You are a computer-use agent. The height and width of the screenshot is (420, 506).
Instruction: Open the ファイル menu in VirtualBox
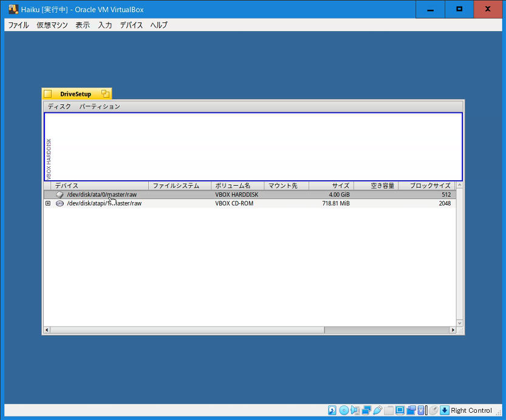pos(18,25)
